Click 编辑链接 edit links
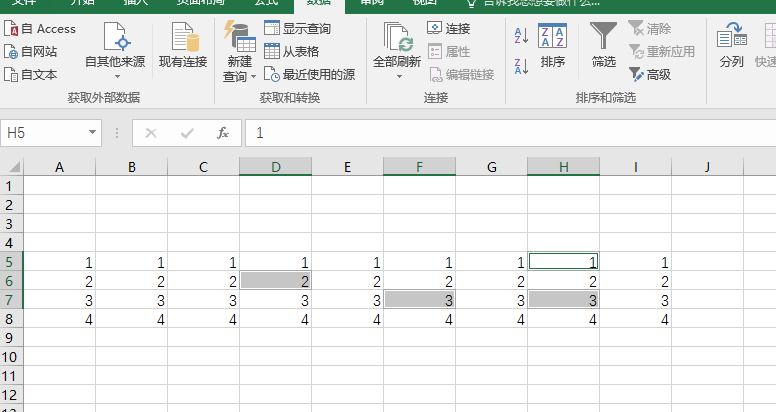This screenshot has width=776, height=412. click(461, 75)
